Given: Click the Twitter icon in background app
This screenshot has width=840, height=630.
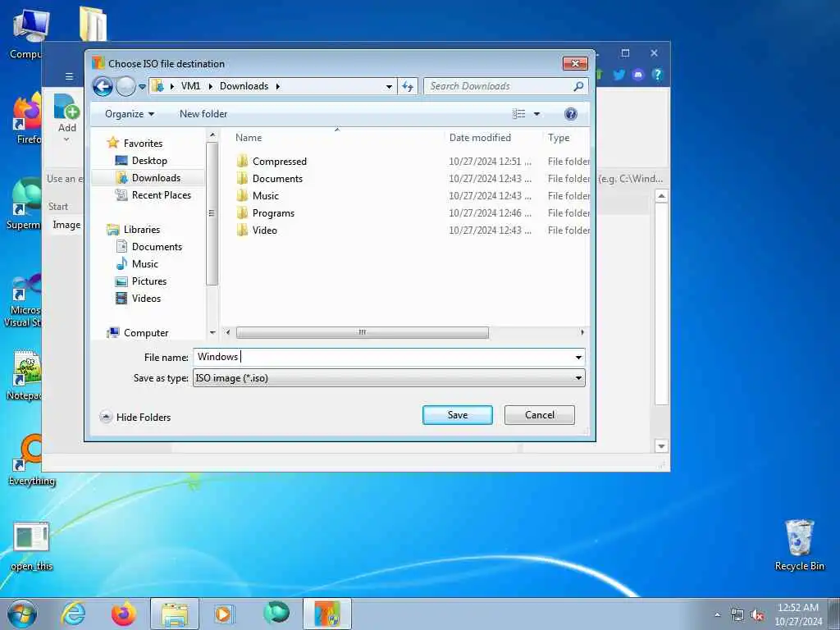Looking at the screenshot, I should tap(619, 75).
